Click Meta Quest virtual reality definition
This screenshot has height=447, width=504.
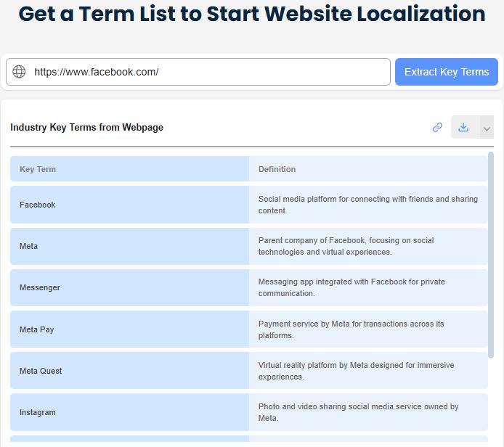pyautogui.click(x=356, y=371)
